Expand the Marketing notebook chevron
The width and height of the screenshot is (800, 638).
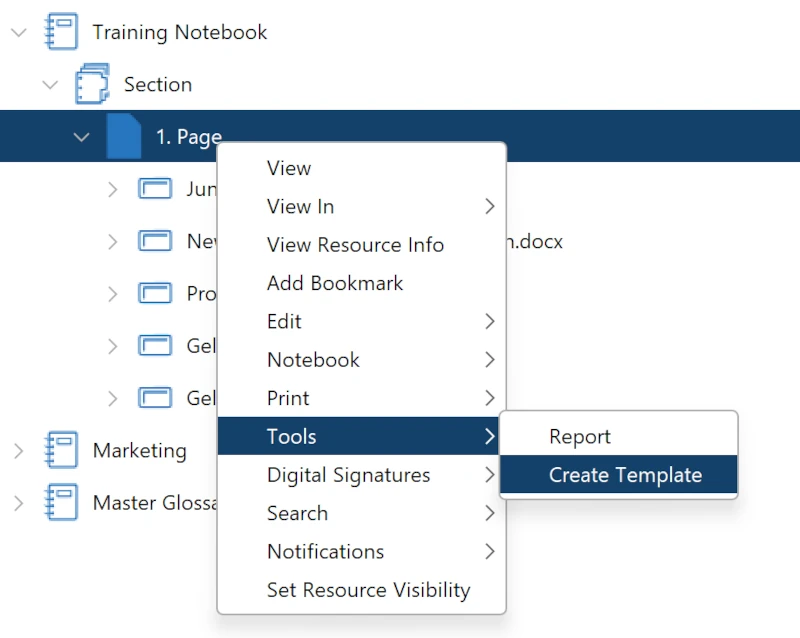[x=19, y=451]
